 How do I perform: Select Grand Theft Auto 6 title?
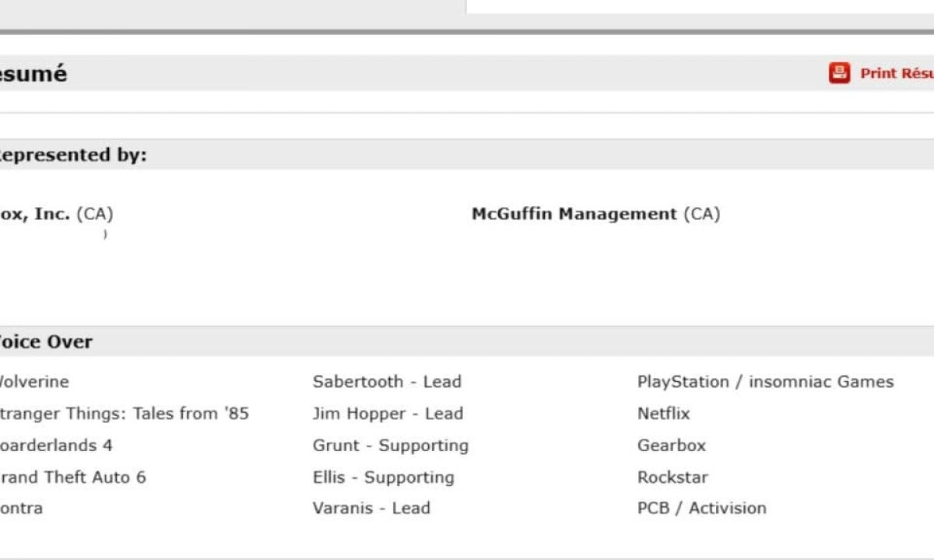72,478
